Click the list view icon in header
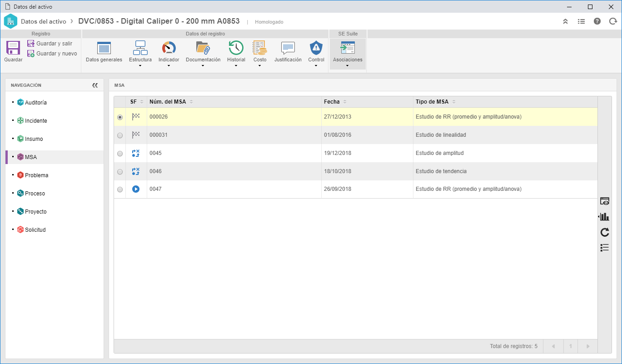The image size is (622, 364). point(581,21)
